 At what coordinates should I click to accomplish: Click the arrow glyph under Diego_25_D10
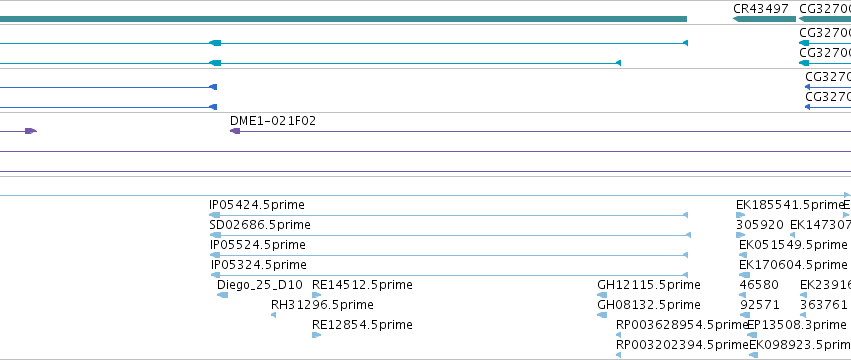click(223, 295)
